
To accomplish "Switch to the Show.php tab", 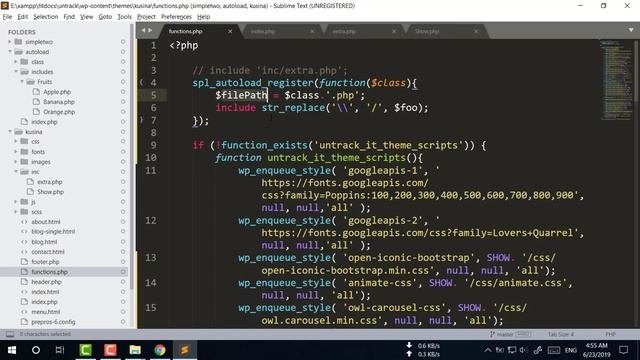I will pos(427,31).
